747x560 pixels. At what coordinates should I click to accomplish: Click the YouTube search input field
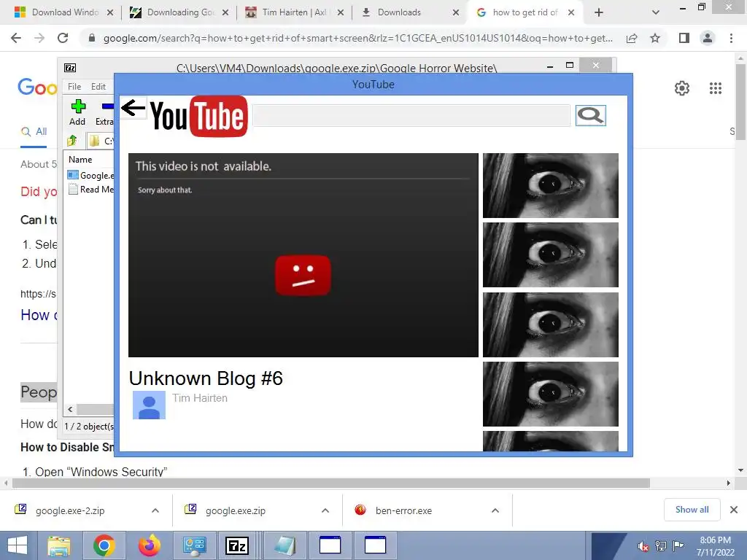point(411,116)
